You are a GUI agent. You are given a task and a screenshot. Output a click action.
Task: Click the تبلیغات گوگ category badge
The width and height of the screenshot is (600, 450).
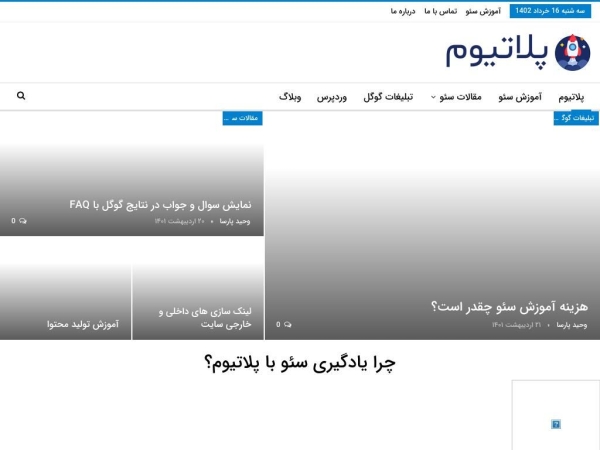(x=576, y=118)
